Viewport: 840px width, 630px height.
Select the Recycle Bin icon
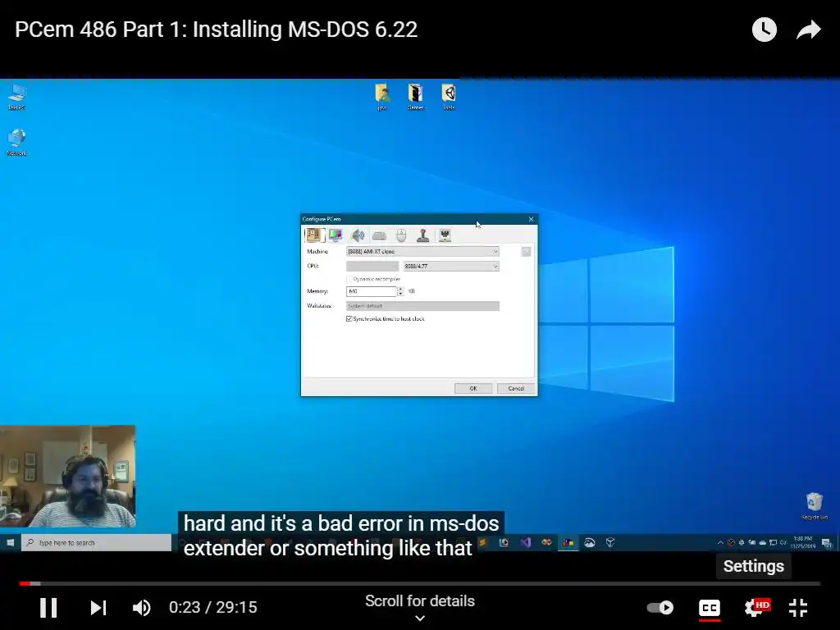click(815, 506)
